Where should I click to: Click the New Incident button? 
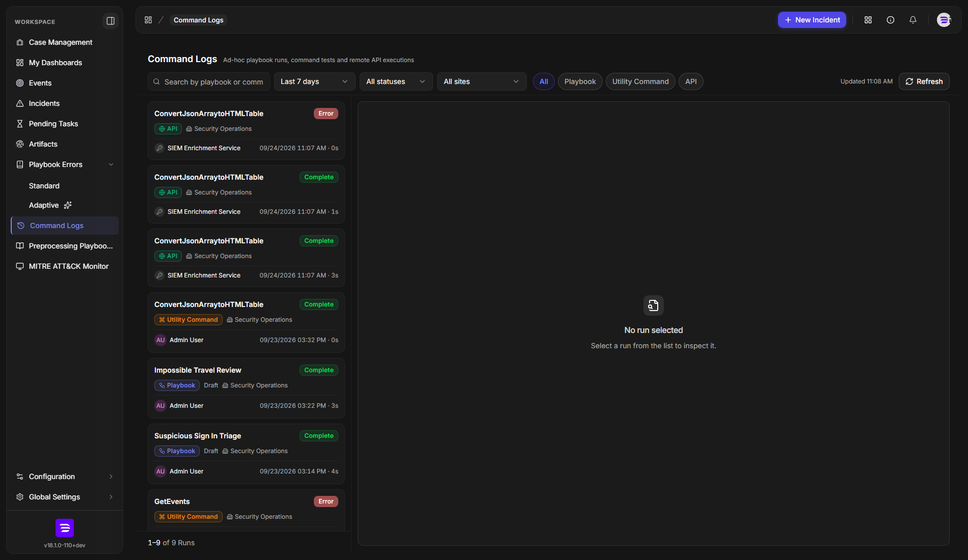(812, 20)
